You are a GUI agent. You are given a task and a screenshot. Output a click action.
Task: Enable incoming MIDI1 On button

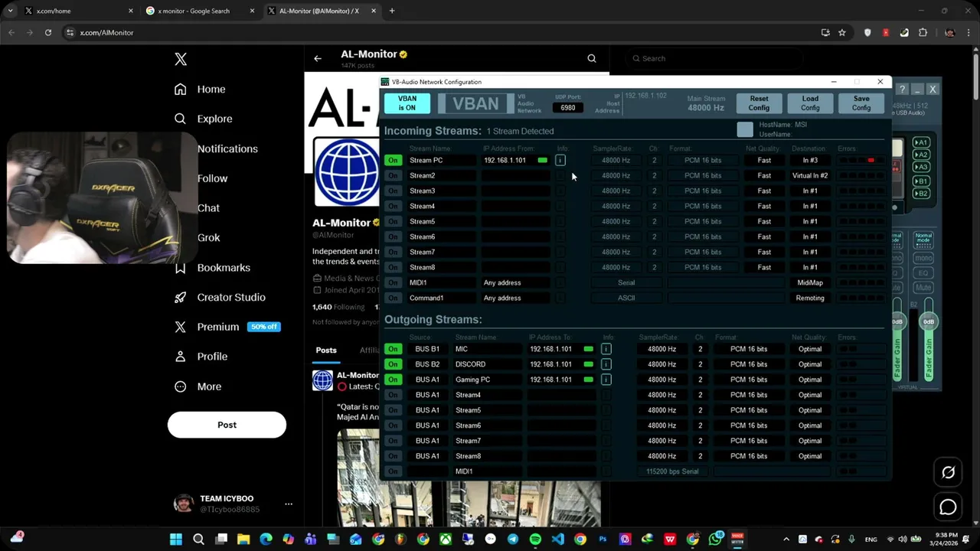[393, 282]
